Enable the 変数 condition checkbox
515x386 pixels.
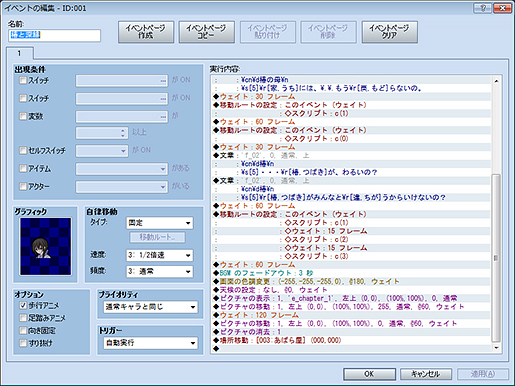pyautogui.click(x=23, y=116)
